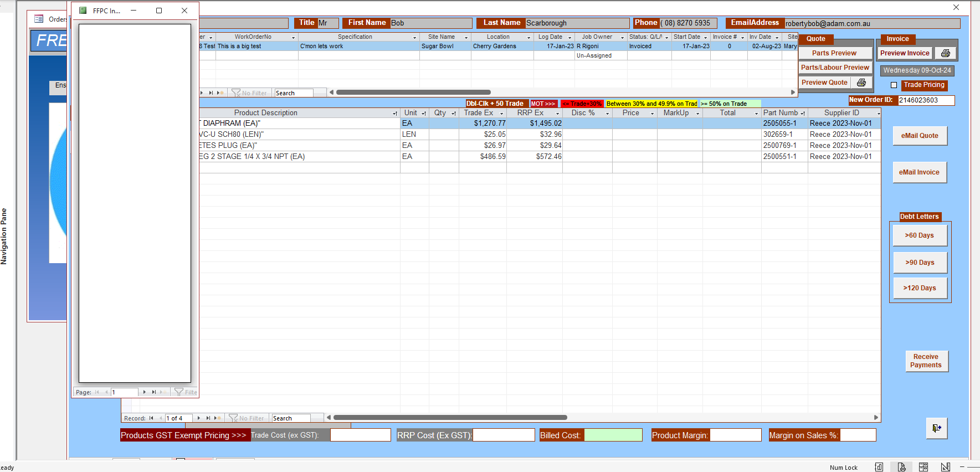
Task: Print the quote via the Quote printer icon
Action: pyautogui.click(x=861, y=83)
